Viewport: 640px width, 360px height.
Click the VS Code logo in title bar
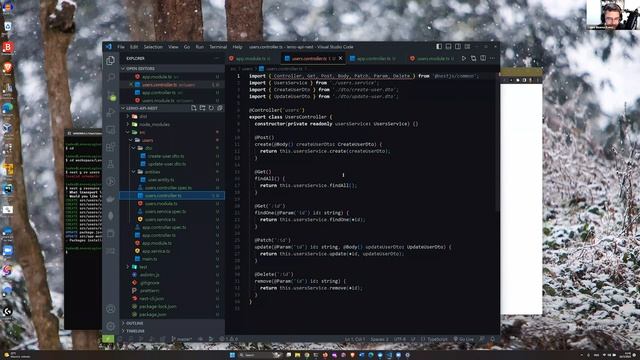click(x=109, y=47)
